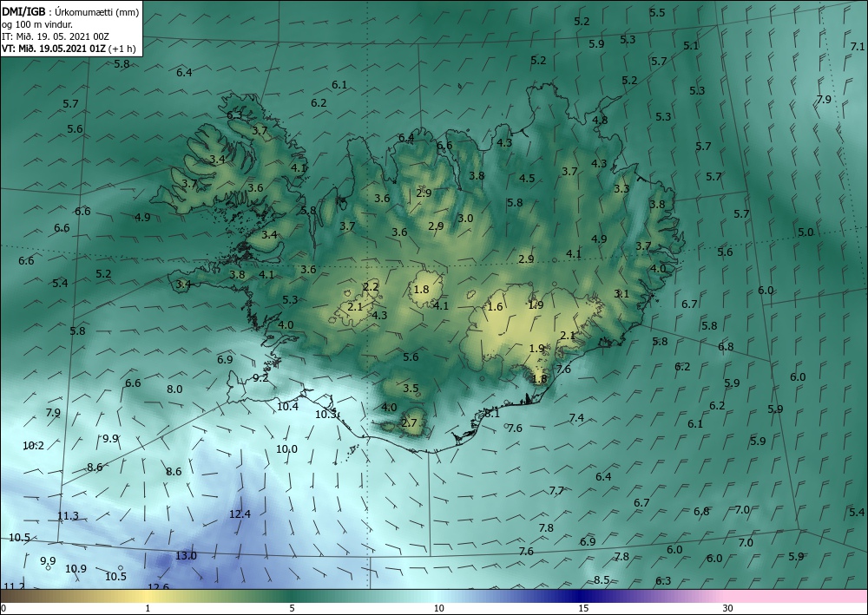Click the 11.3 map value
The width and height of the screenshot is (868, 615).
(68, 516)
